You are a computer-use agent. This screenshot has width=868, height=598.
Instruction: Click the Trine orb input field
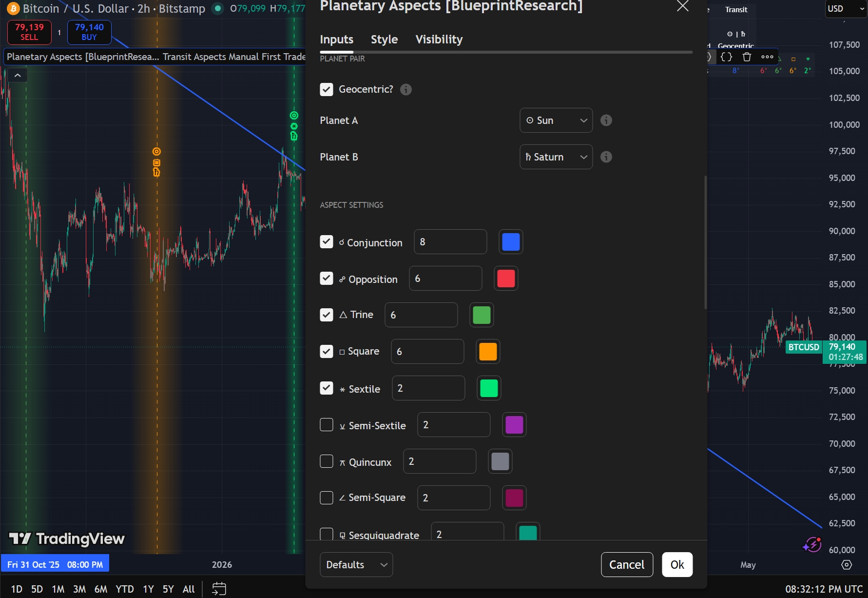coord(421,315)
